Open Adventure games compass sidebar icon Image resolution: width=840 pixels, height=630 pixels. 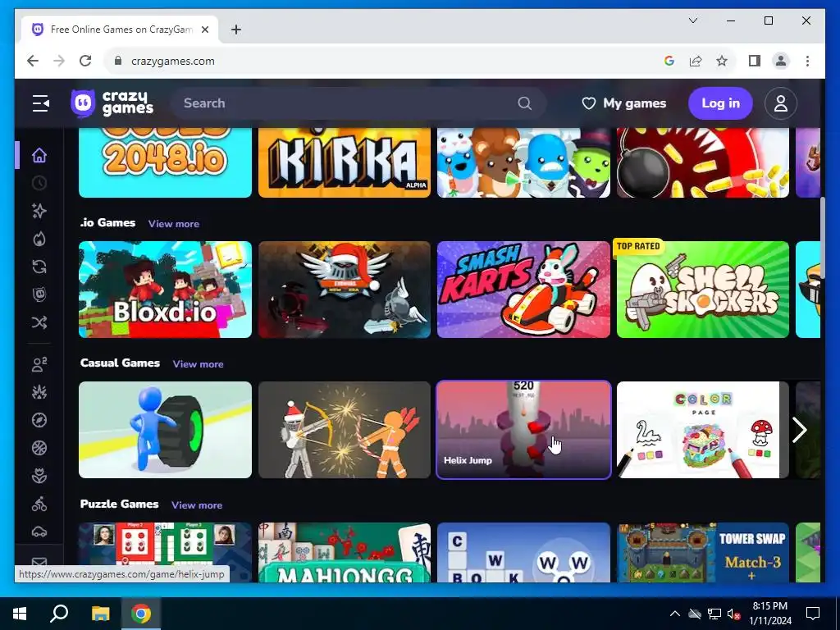pos(39,421)
